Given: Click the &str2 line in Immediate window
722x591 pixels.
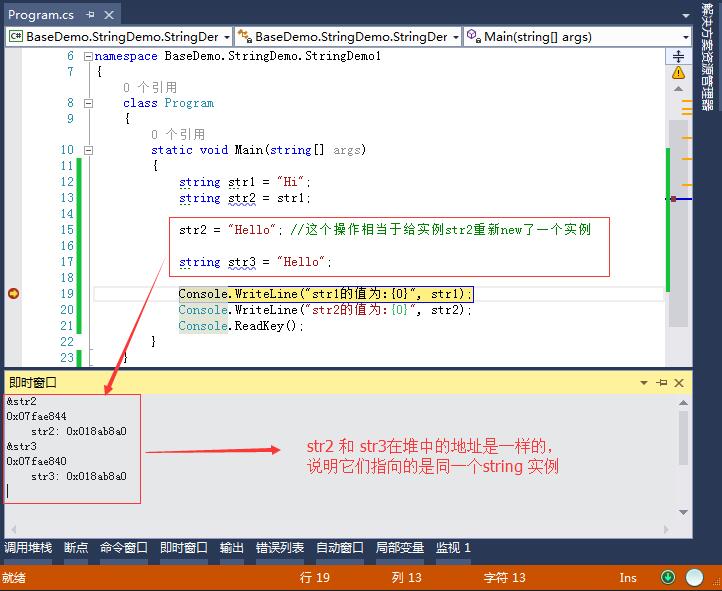Looking at the screenshot, I should [22, 401].
